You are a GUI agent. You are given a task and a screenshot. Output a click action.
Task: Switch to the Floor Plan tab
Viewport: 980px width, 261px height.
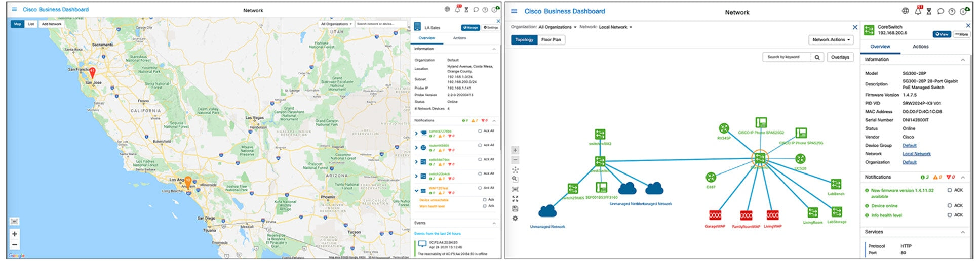pos(551,40)
